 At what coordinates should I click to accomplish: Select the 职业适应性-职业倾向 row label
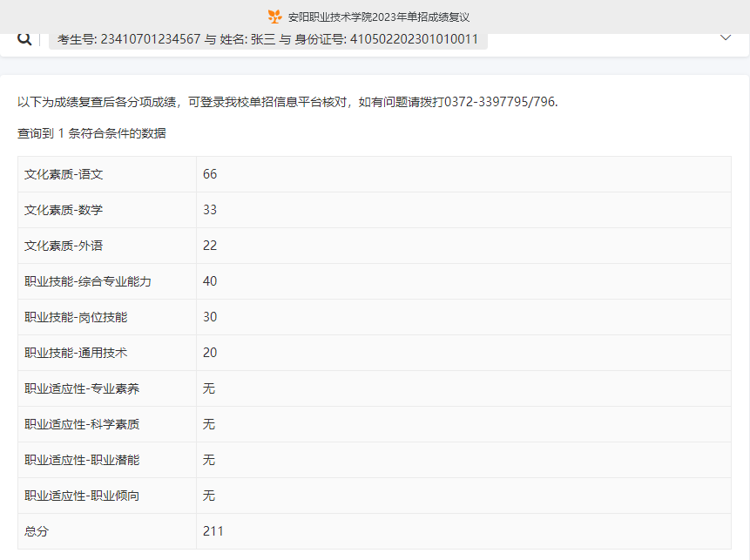point(82,496)
